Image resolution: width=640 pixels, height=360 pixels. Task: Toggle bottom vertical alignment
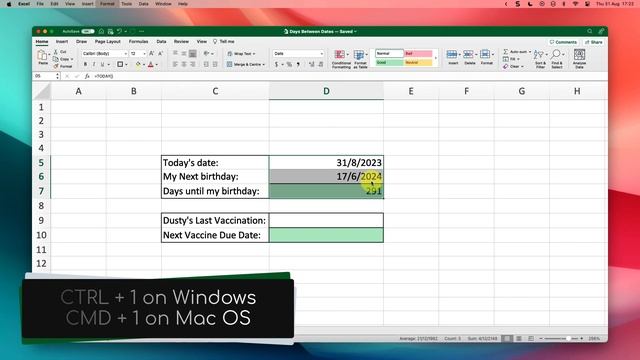pyautogui.click(x=193, y=53)
